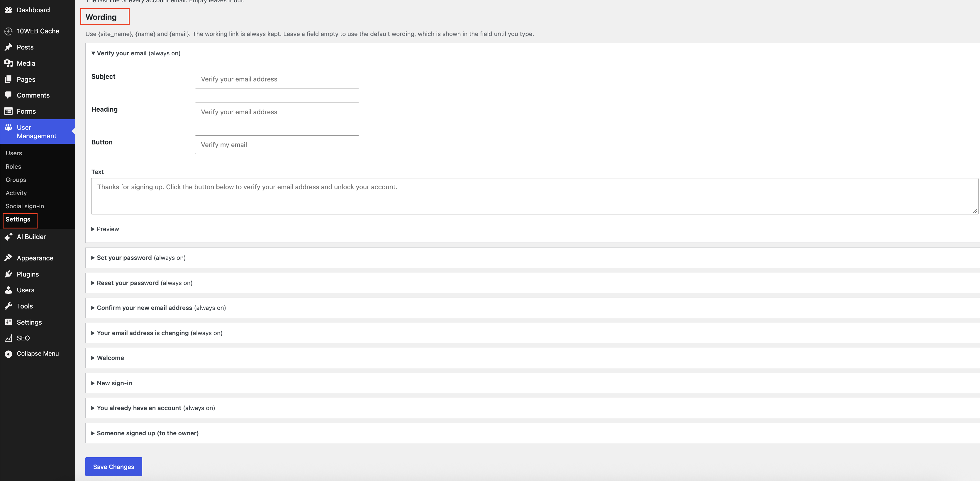
Task: Open the Forms menu label
Action: coord(26,111)
